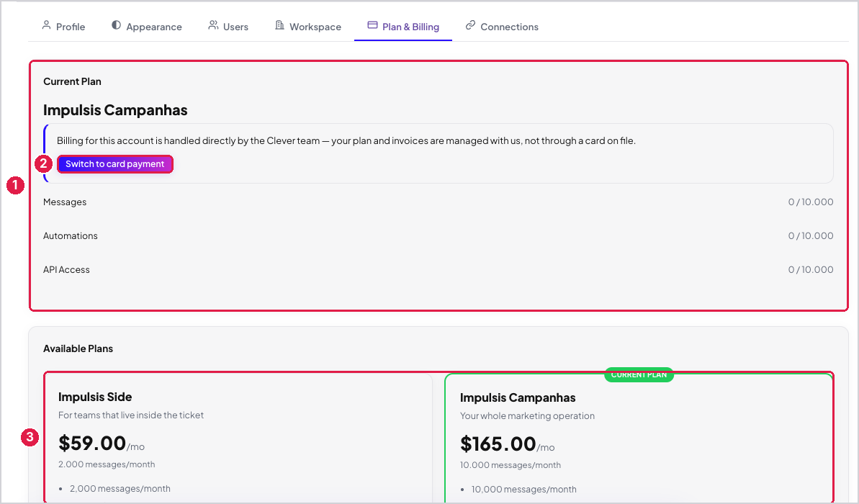
Task: Click the Appearance half-circle icon
Action: pyautogui.click(x=116, y=25)
